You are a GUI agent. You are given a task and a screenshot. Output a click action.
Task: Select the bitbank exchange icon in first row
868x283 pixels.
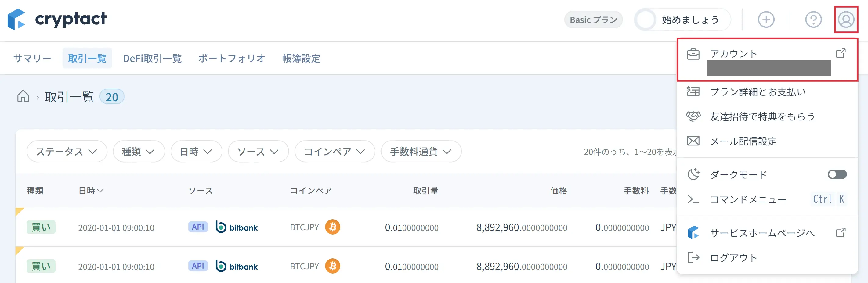point(237,227)
